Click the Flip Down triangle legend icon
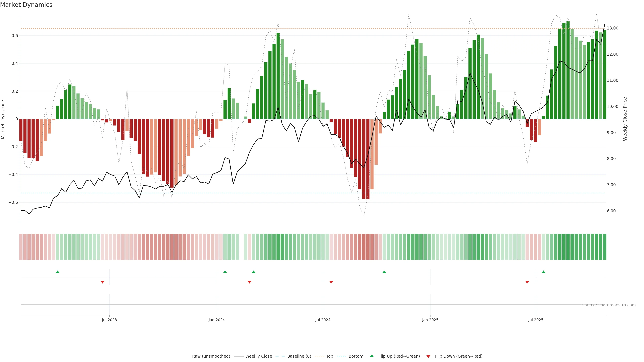The image size is (644, 362). [x=428, y=356]
